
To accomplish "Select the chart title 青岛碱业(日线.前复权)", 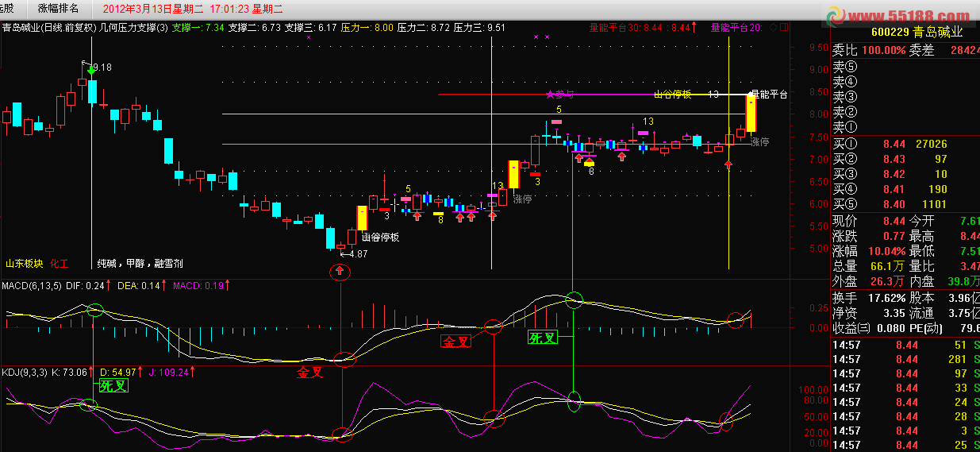I will coord(49,27).
